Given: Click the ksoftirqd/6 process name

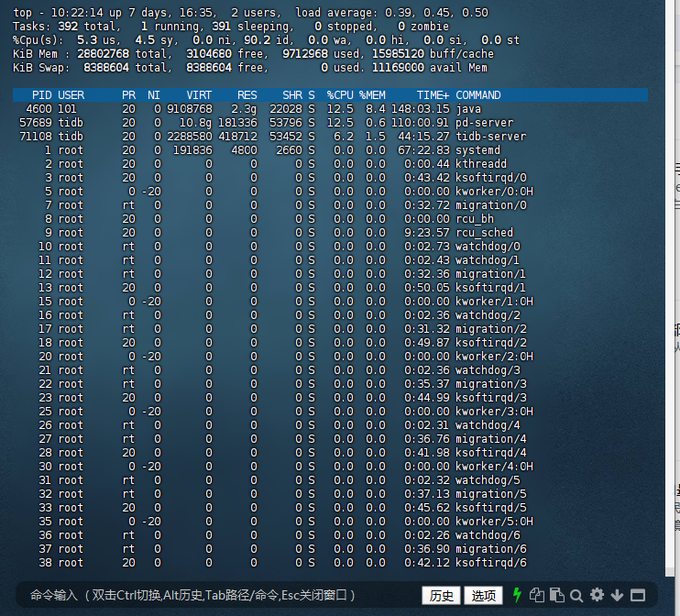Looking at the screenshot, I should (491, 563).
